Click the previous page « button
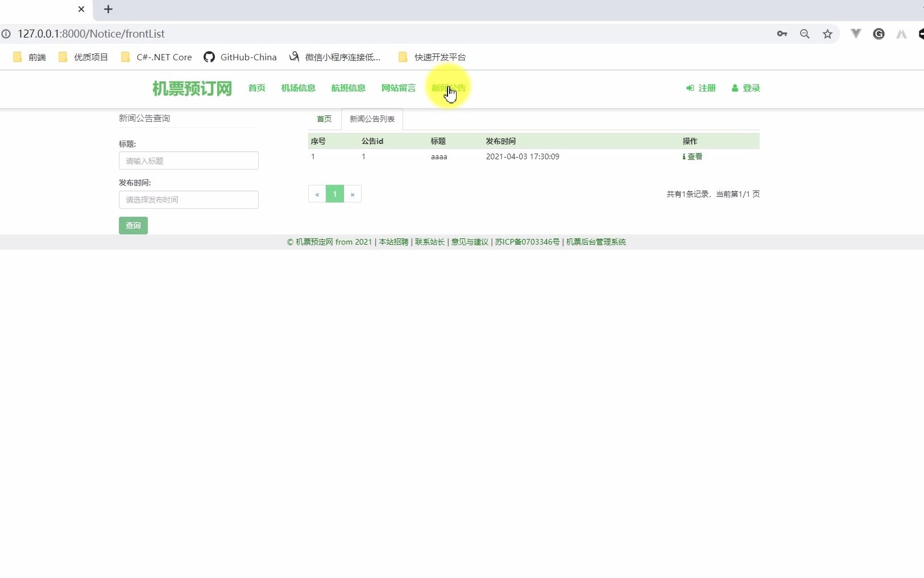The image size is (924, 578). pos(317,194)
